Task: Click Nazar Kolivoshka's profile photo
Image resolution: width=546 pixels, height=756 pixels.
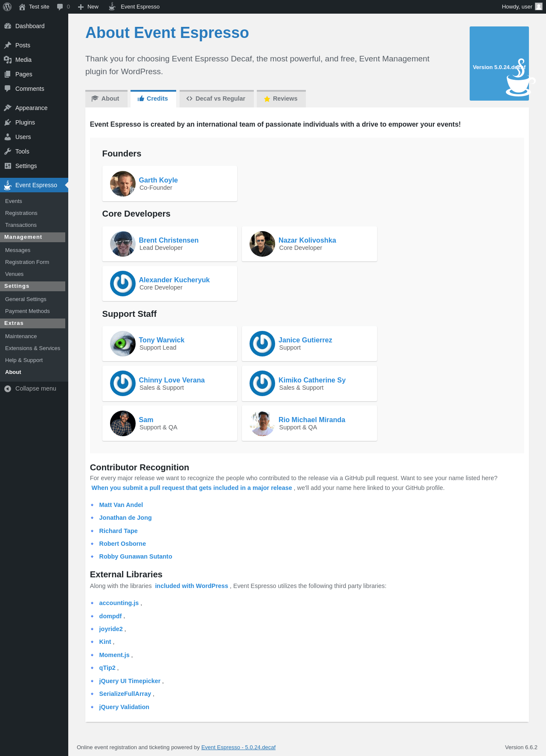Action: coord(262,244)
